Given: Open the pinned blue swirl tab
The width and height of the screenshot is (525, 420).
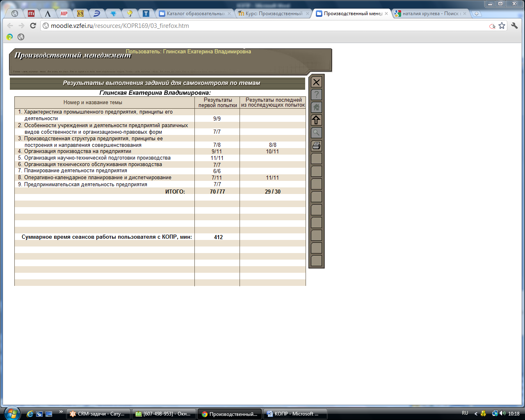Looking at the screenshot, I should (x=97, y=14).
